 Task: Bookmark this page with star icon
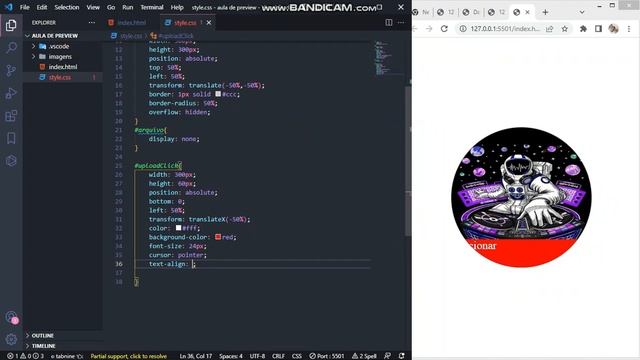coord(564,29)
